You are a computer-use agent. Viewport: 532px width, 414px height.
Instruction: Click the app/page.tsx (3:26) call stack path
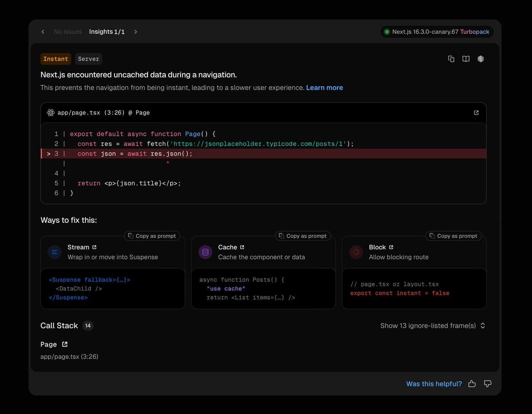[69, 356]
